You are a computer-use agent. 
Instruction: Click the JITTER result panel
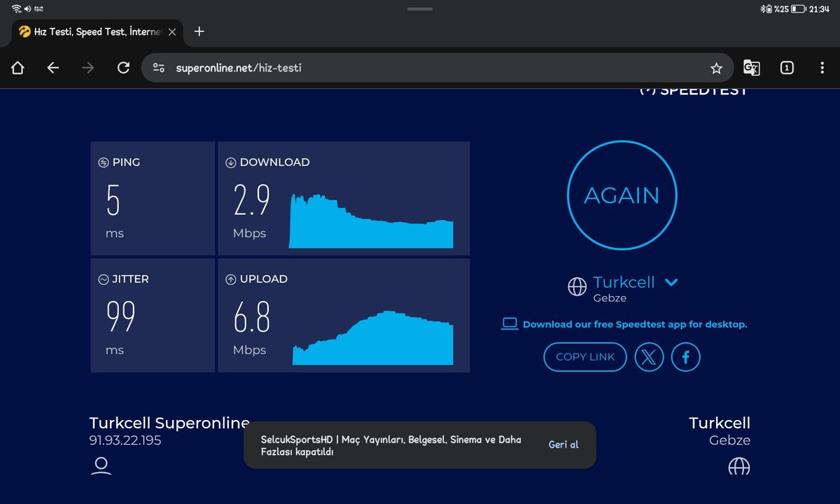tap(153, 316)
